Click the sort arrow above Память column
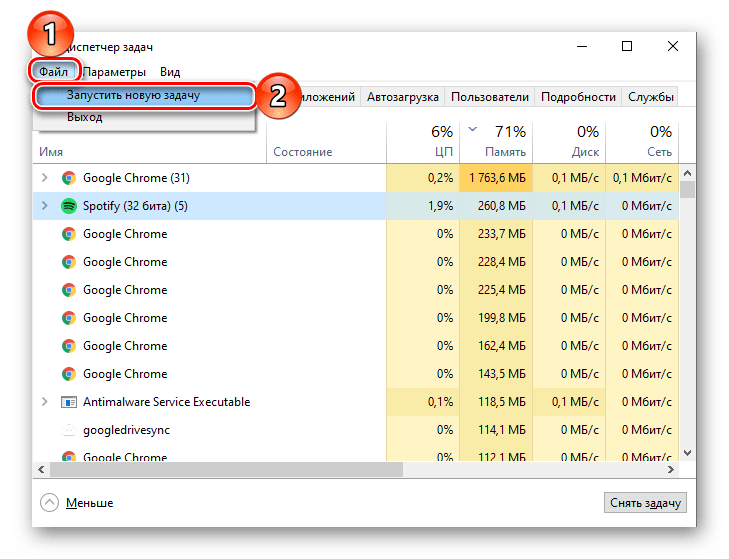The height and width of the screenshot is (559, 729). (x=472, y=129)
